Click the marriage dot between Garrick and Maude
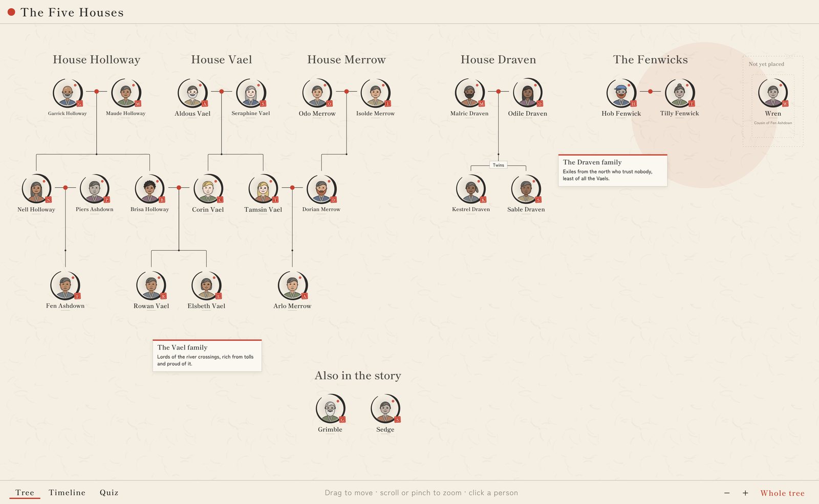 click(x=97, y=92)
